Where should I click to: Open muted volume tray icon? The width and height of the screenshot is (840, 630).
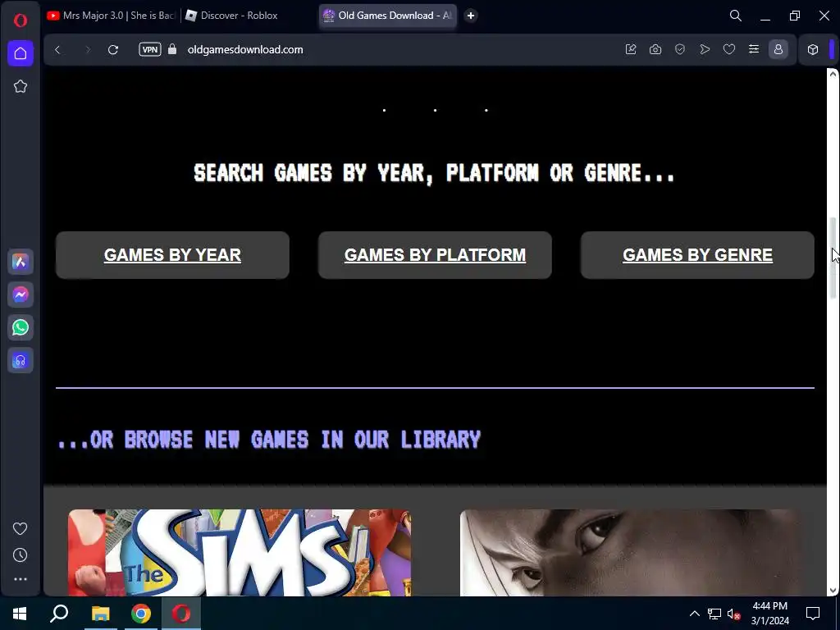pyautogui.click(x=733, y=614)
